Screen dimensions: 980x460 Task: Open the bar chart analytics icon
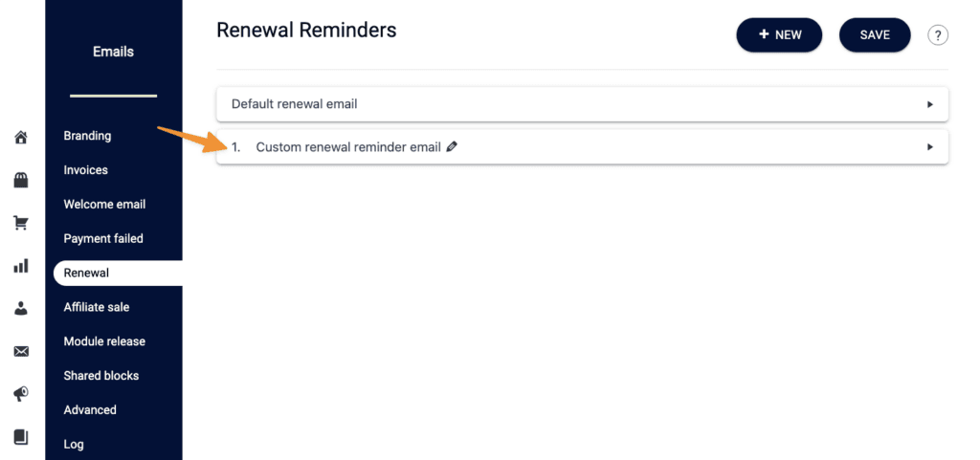[x=21, y=267]
